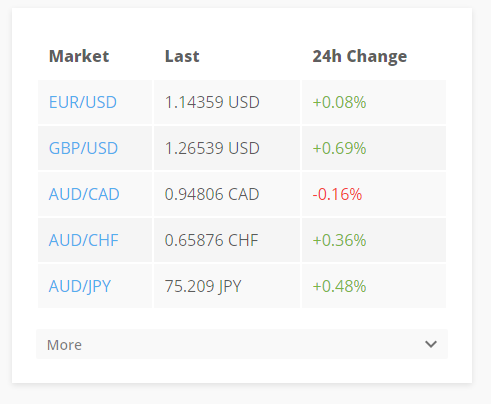The image size is (491, 404).
Task: Click the +0.48% change value
Action: 339,286
